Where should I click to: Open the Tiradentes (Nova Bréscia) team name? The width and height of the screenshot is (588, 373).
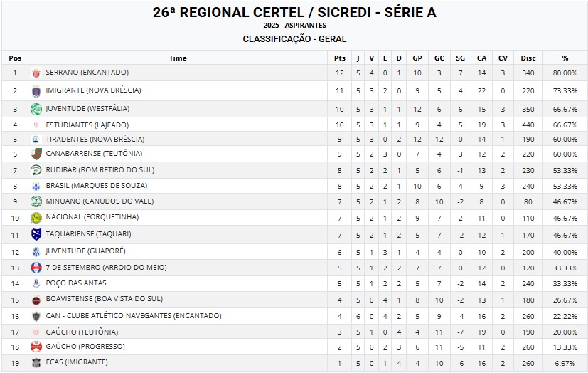[x=95, y=139]
